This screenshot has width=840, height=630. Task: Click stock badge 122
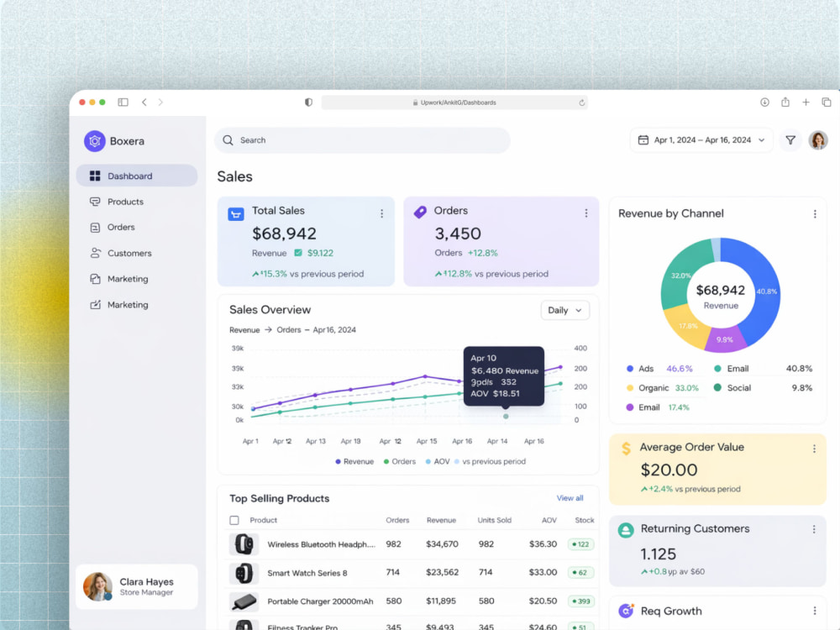click(580, 544)
